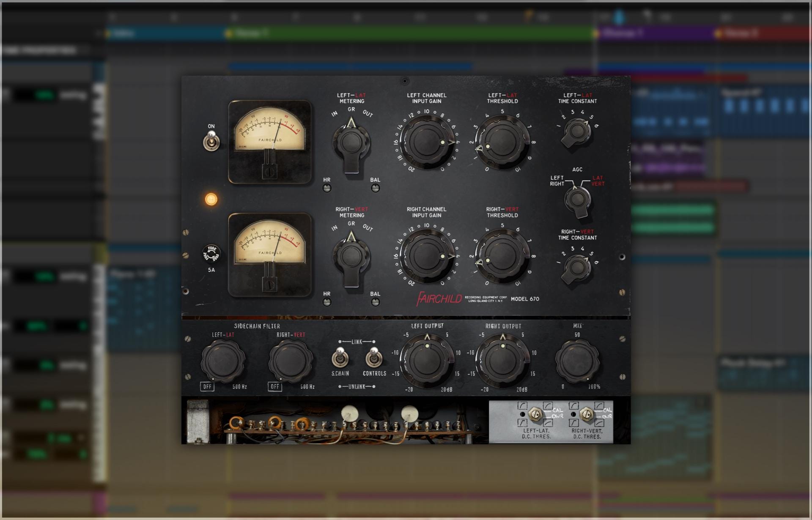Toggle the CONTROLS link switch
This screenshot has height=520, width=812.
click(374, 358)
